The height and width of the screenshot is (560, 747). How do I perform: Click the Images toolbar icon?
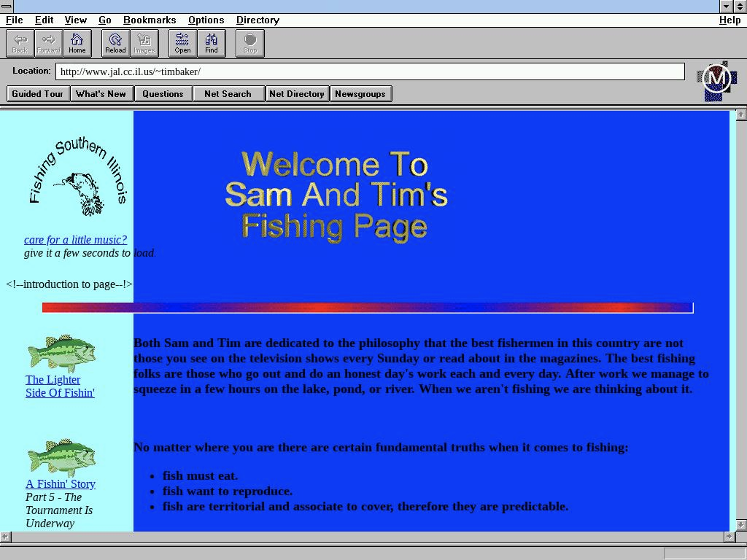(144, 43)
